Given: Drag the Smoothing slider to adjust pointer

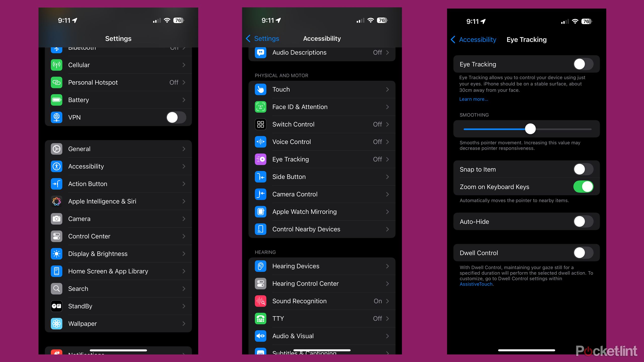Looking at the screenshot, I should 530,129.
